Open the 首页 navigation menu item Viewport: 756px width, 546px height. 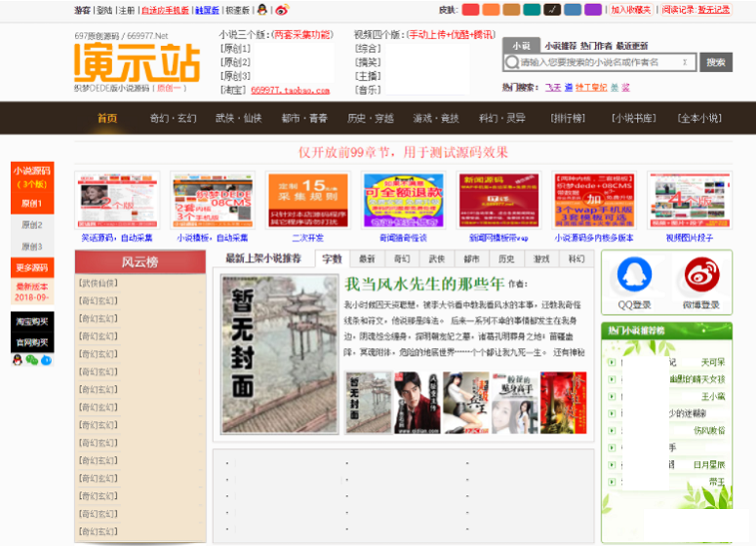[x=107, y=118]
